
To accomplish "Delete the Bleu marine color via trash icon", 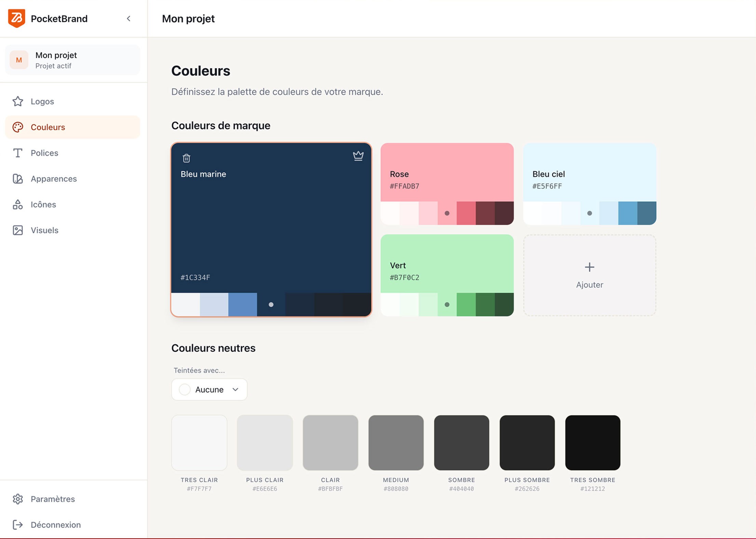I will 186,158.
